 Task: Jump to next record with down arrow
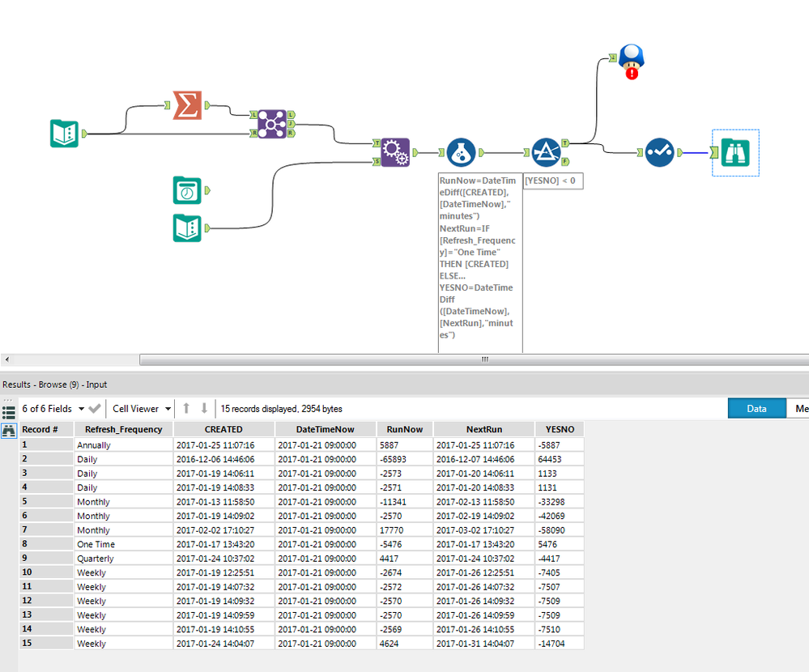click(204, 408)
